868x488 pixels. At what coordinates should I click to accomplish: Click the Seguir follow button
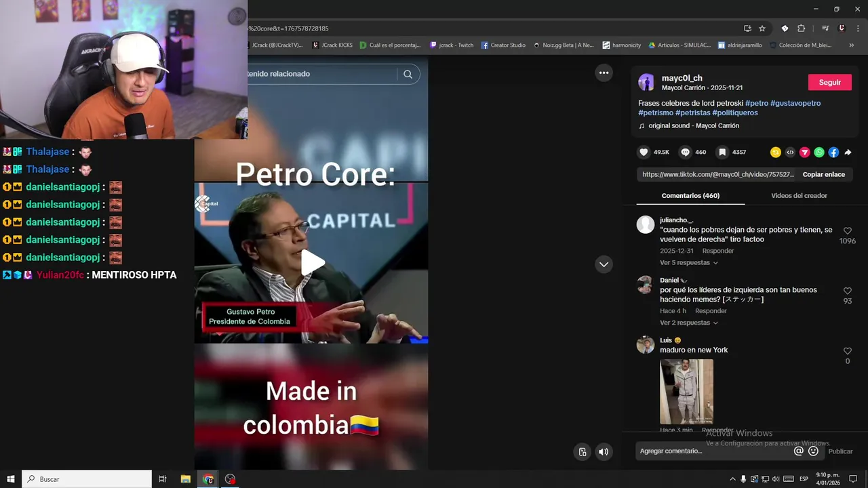830,82
